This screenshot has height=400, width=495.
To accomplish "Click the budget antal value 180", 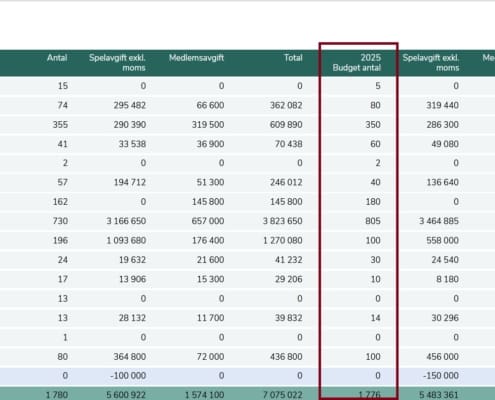I will tap(373, 202).
